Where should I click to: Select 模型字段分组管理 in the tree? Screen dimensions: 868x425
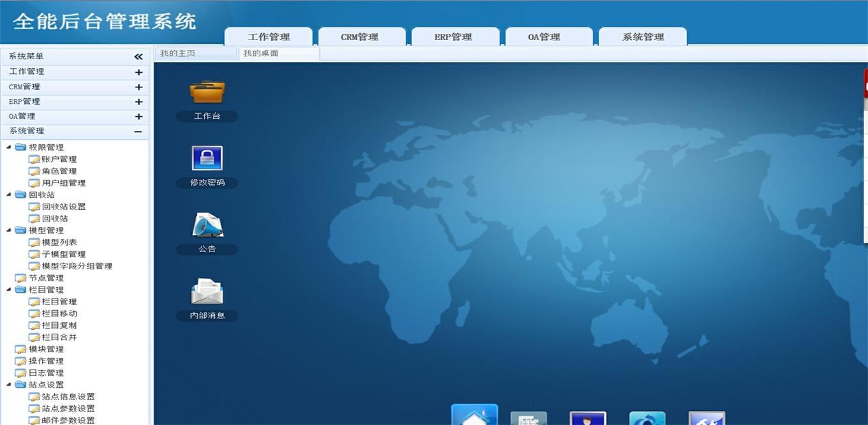77,266
